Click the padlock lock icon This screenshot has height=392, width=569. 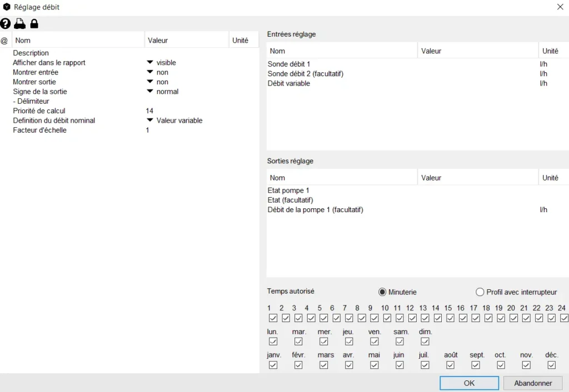point(34,24)
